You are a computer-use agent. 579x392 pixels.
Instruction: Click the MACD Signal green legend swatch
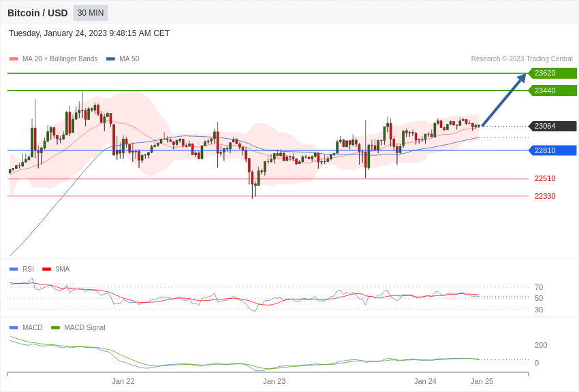(55, 328)
